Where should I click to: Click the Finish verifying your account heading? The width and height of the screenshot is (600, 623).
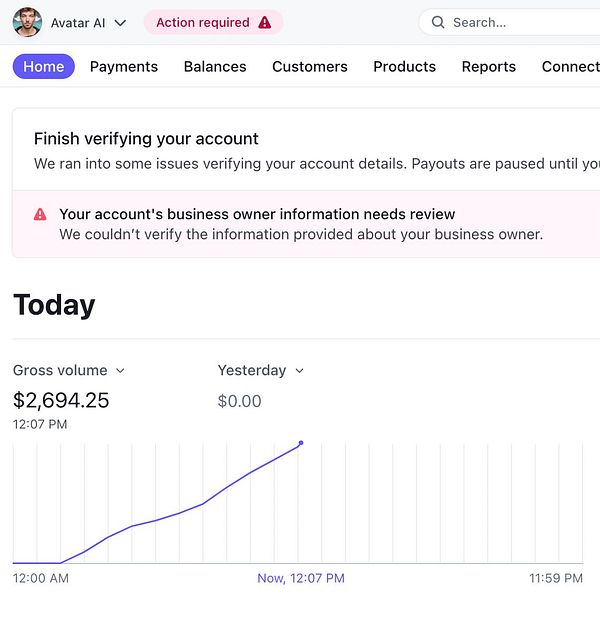click(x=146, y=139)
